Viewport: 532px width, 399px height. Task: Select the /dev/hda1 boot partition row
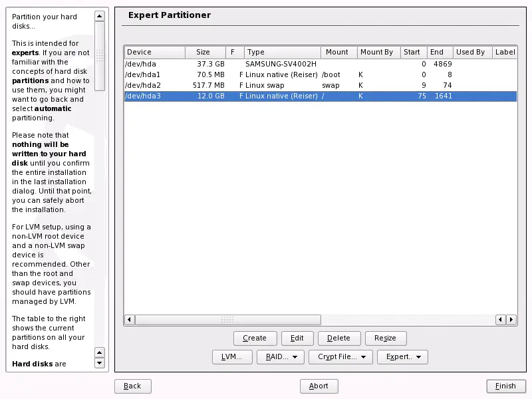tap(266, 74)
